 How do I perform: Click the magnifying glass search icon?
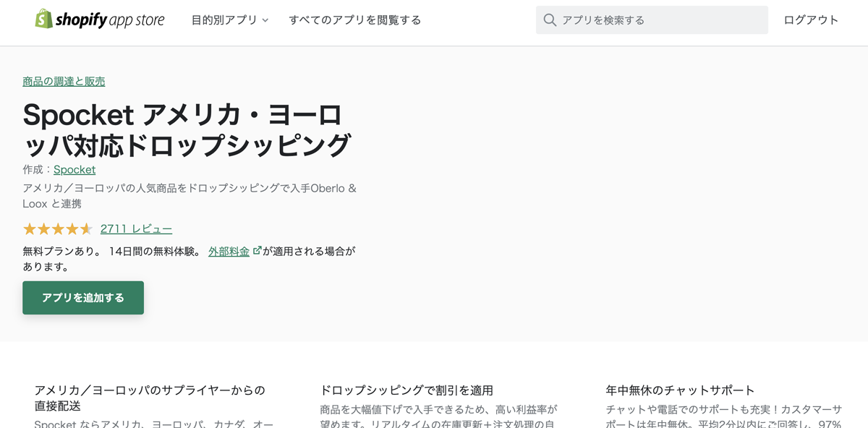[x=550, y=20]
